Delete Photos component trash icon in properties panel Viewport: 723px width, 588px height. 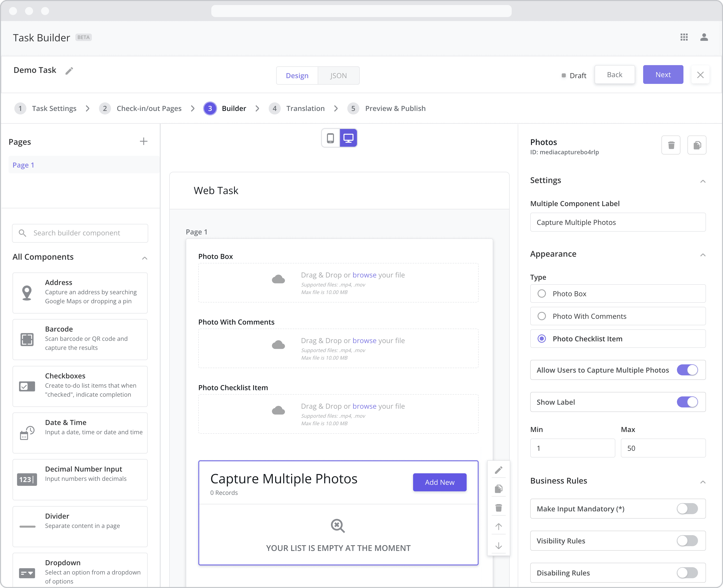671,145
